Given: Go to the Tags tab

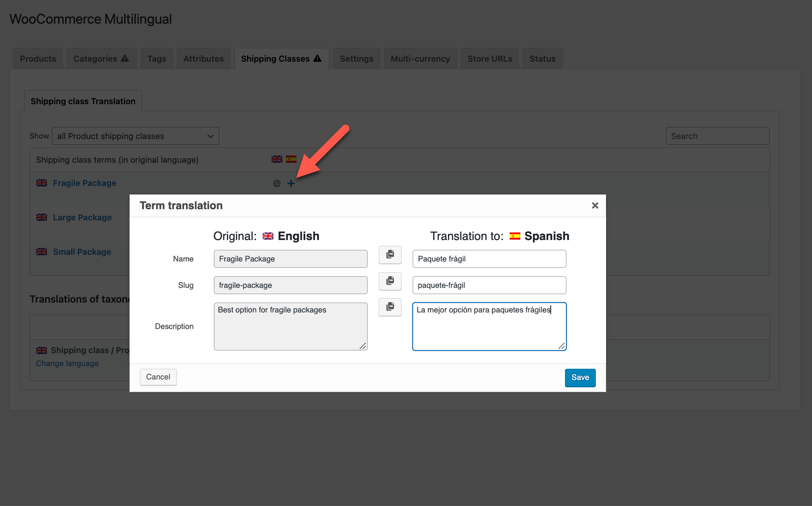Looking at the screenshot, I should click(x=157, y=59).
